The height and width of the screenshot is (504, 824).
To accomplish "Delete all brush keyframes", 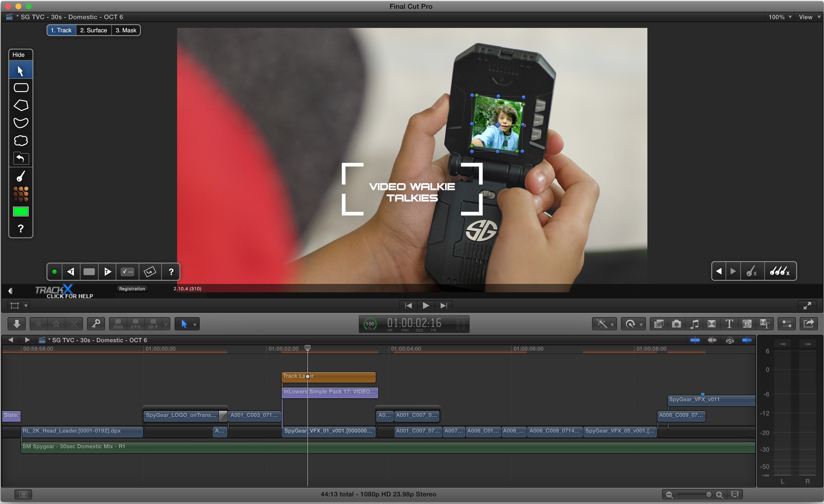I will [780, 271].
